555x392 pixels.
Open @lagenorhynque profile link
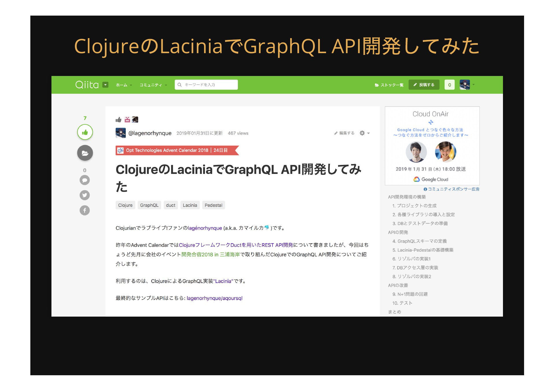pos(150,133)
